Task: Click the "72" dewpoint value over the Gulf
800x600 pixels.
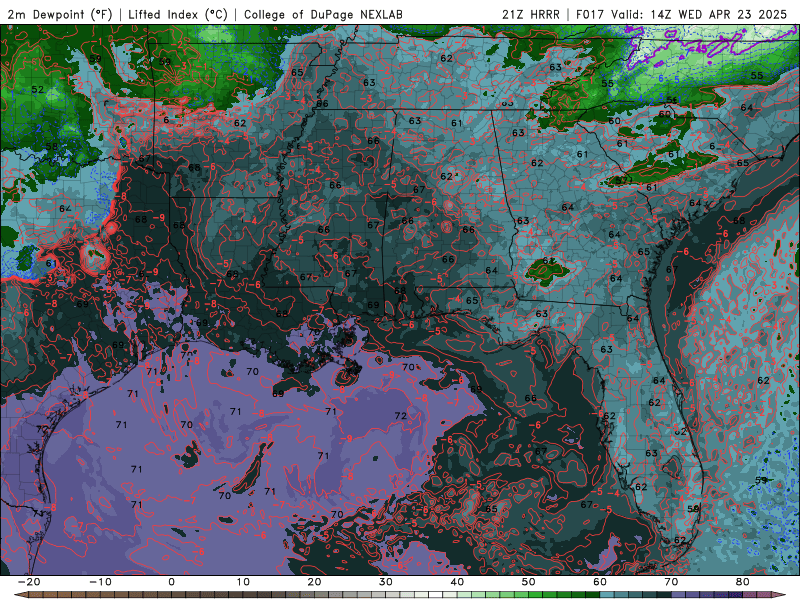Action: [401, 416]
